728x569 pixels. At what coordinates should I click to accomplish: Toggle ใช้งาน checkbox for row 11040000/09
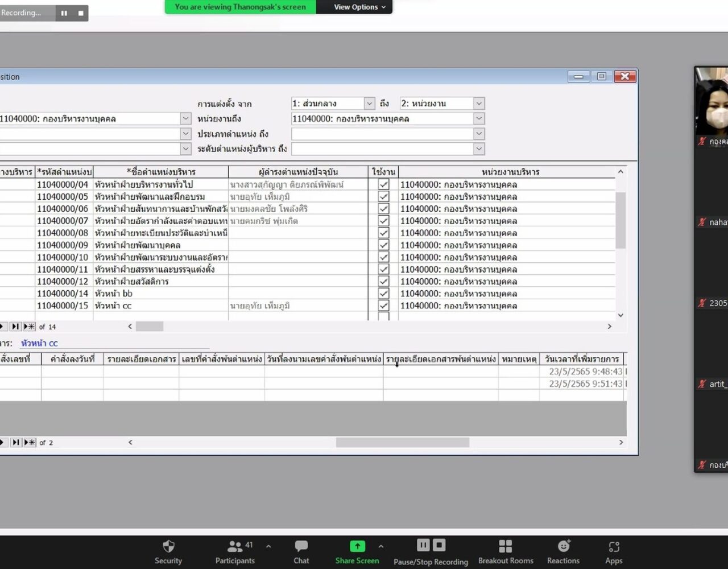tap(384, 245)
